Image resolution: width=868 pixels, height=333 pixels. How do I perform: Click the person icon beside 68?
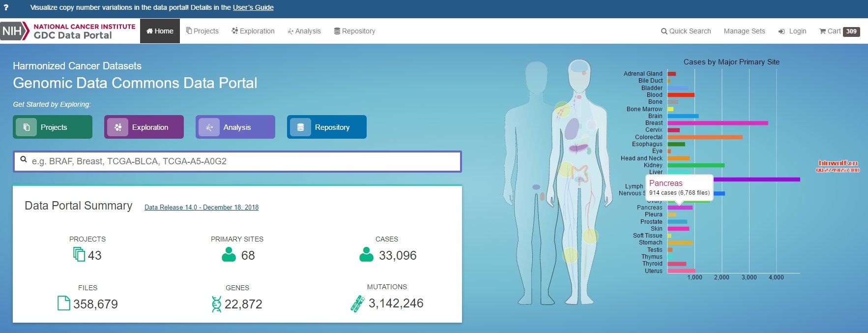[x=229, y=254]
